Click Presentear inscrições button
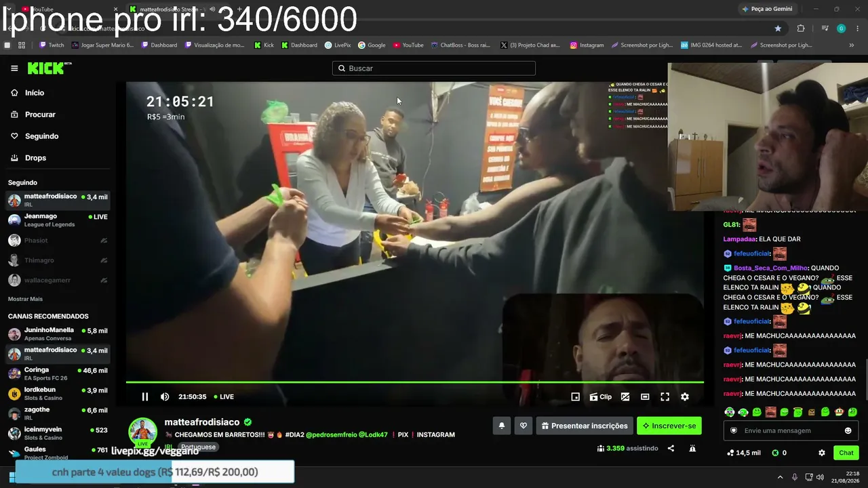868x488 pixels. point(585,426)
